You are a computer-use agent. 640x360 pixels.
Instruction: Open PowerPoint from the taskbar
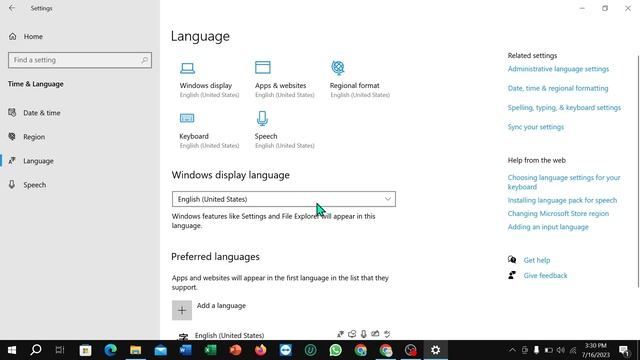click(x=236, y=350)
